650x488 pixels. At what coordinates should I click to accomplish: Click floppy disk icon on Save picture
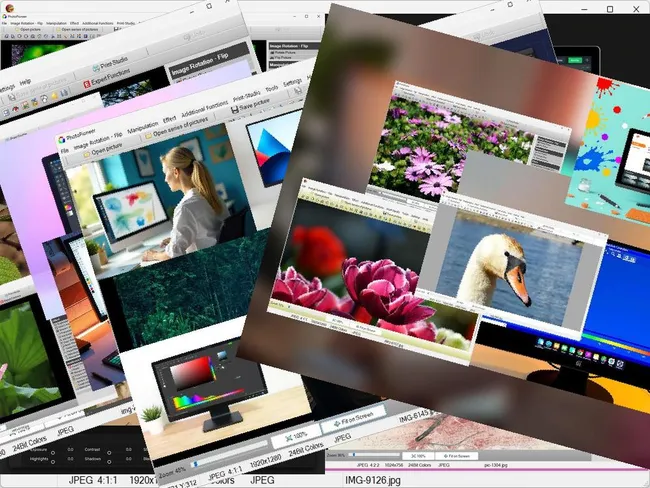pyautogui.click(x=233, y=108)
